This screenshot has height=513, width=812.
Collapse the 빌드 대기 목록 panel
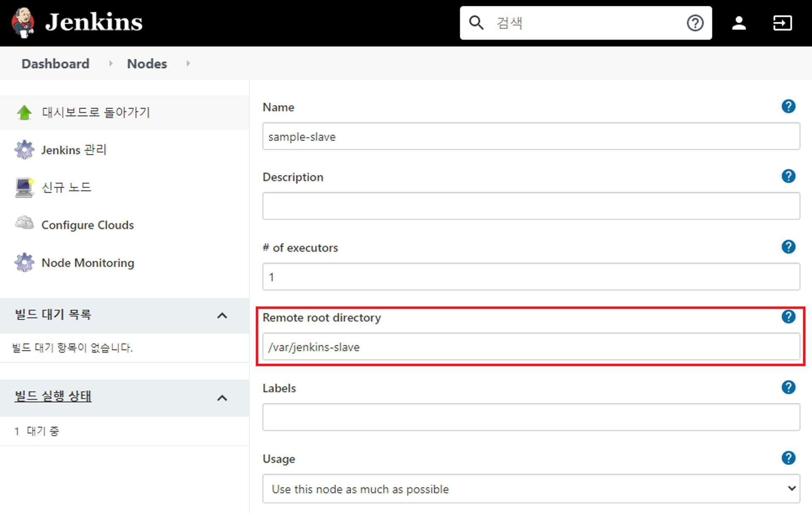point(222,315)
